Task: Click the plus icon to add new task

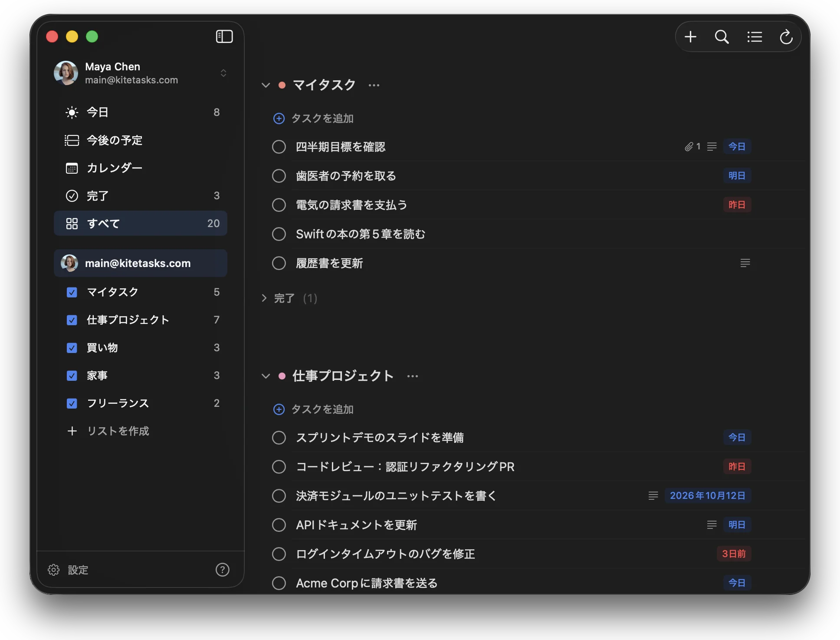Action: coord(690,37)
